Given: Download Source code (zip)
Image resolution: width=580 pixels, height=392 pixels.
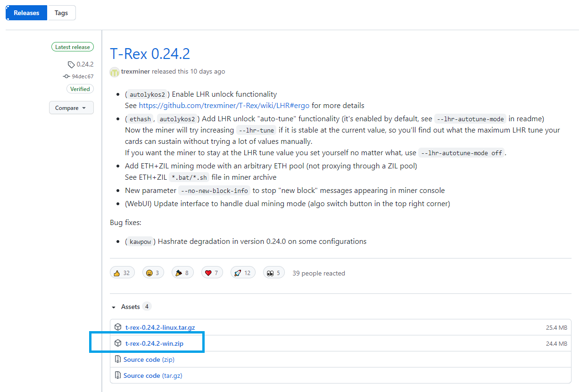Looking at the screenshot, I should click(x=149, y=359).
